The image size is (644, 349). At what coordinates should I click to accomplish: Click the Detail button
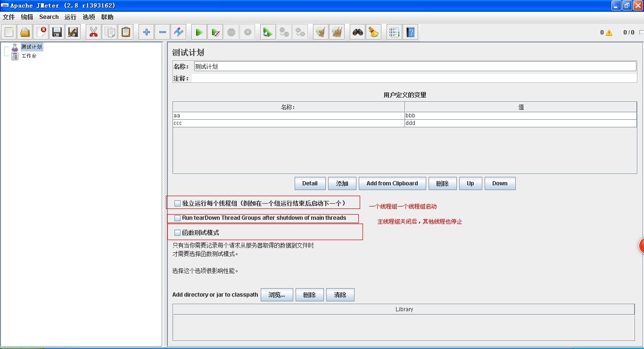(x=310, y=183)
